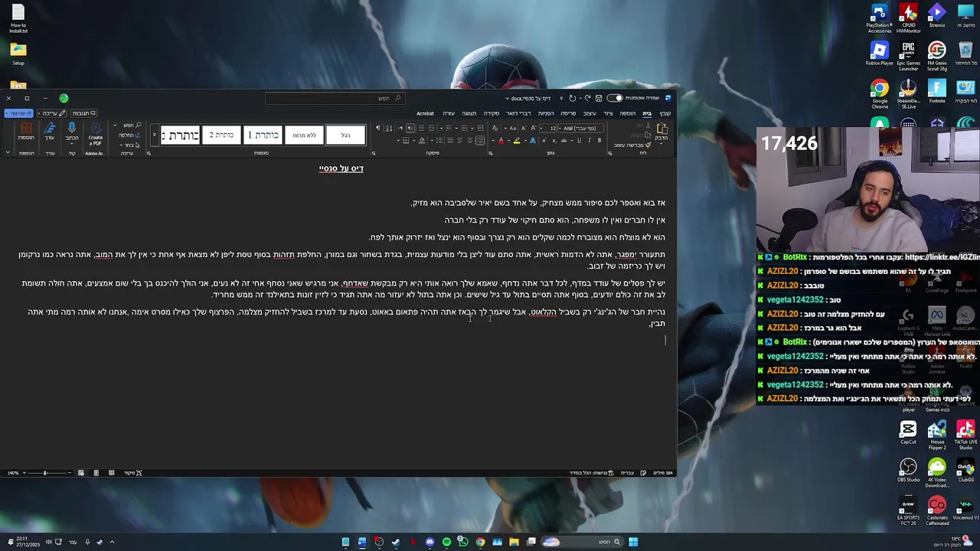Switch to the עיצוב (Design) tab
The height and width of the screenshot is (551, 980).
point(590,113)
